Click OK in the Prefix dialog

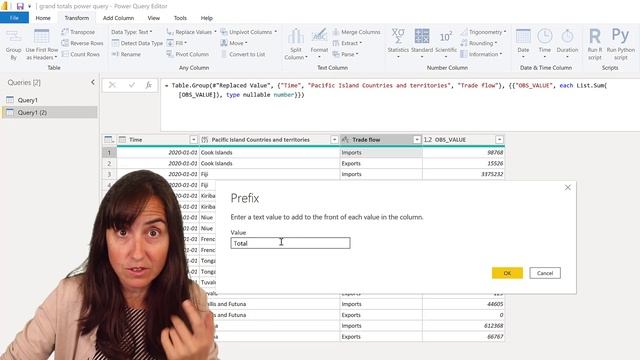(x=507, y=273)
